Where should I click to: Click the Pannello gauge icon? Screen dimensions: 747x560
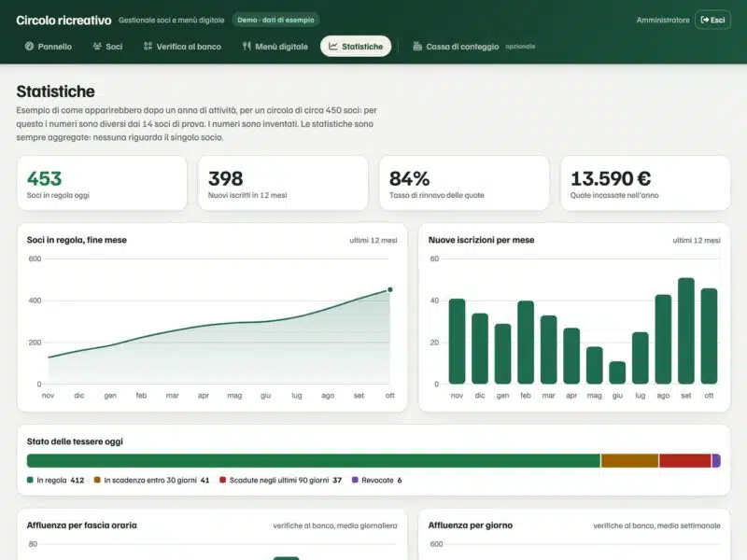tap(29, 46)
